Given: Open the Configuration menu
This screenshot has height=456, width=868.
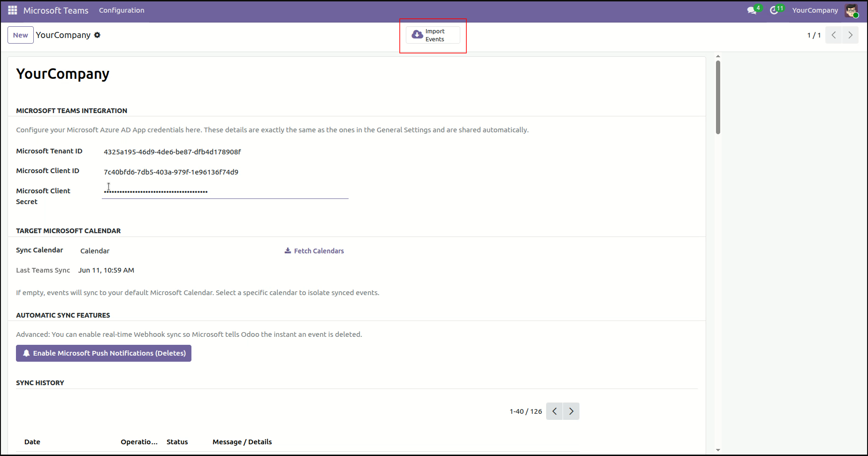Looking at the screenshot, I should [x=122, y=10].
